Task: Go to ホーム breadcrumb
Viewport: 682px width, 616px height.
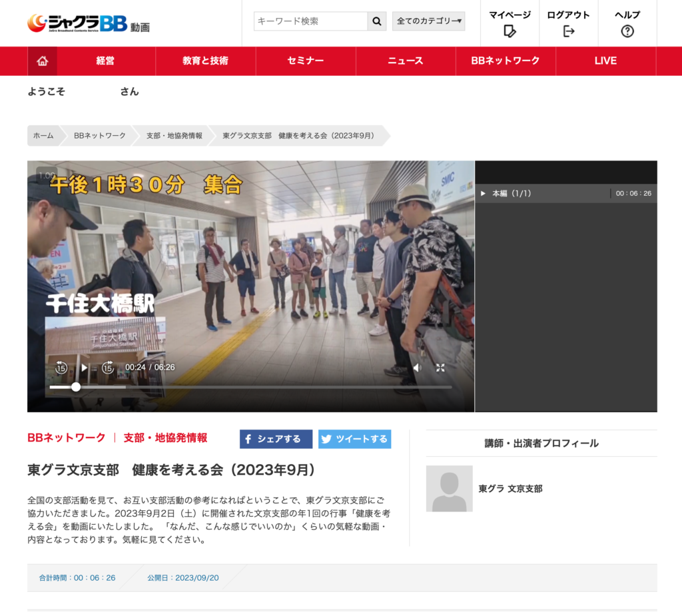Action: 43,136
